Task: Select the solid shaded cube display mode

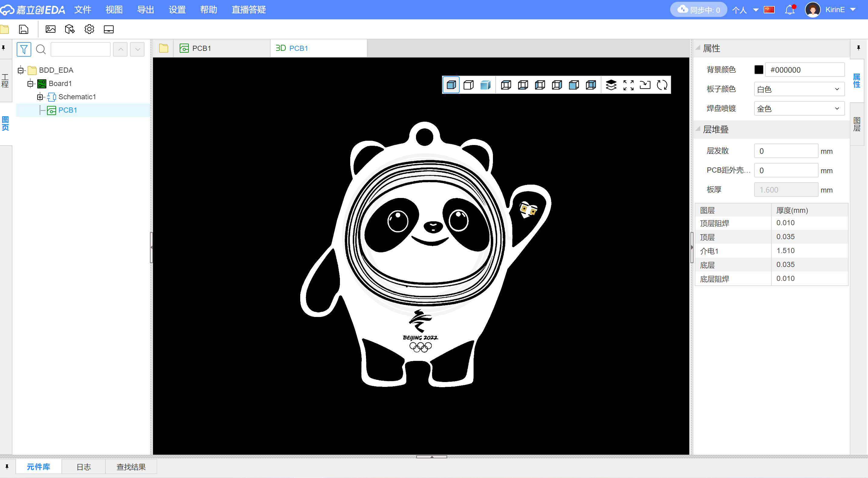Action: tap(451, 85)
